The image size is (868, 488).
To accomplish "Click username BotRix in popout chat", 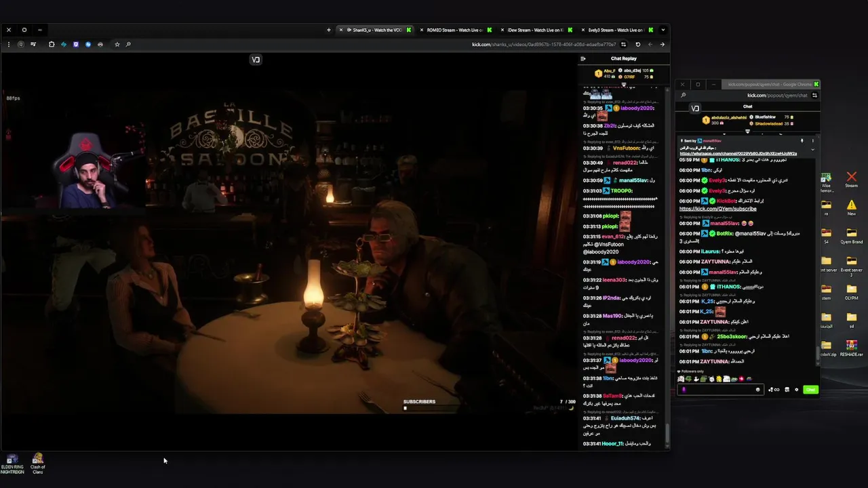I will coord(724,234).
